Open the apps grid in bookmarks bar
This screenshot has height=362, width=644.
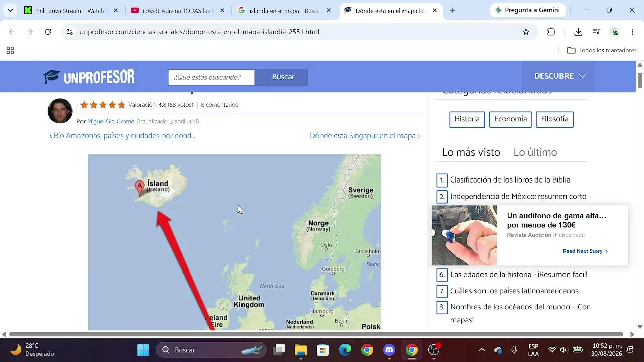click(x=10, y=50)
